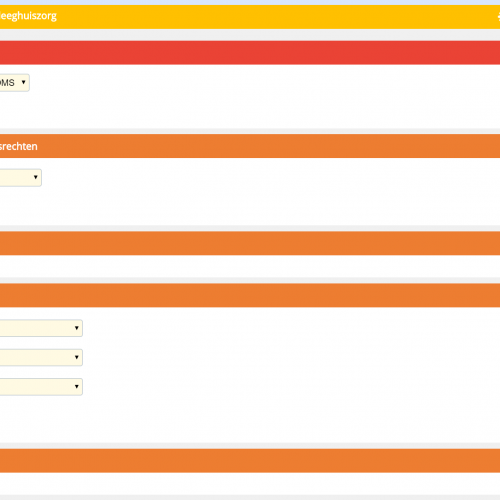Open the middle of three stacked dropdowns
Image resolution: width=500 pixels, height=500 pixels.
tap(41, 357)
